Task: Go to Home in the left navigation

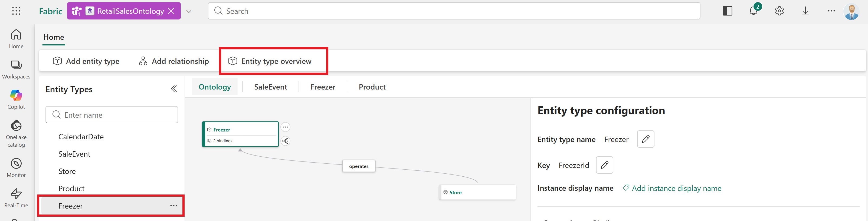Action: tap(16, 39)
